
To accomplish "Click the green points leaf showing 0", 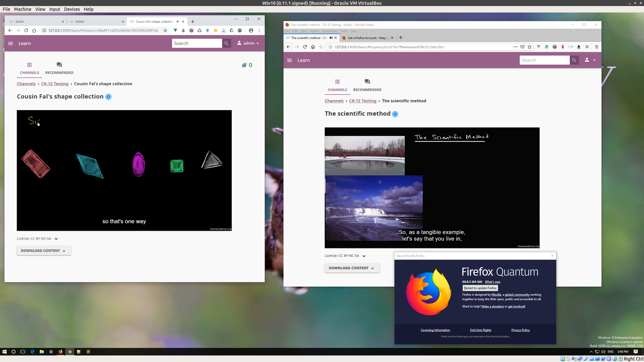I will 246,65.
